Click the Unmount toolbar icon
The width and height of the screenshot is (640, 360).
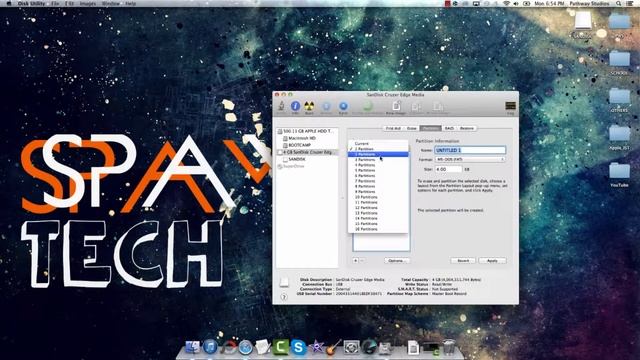pos(326,107)
